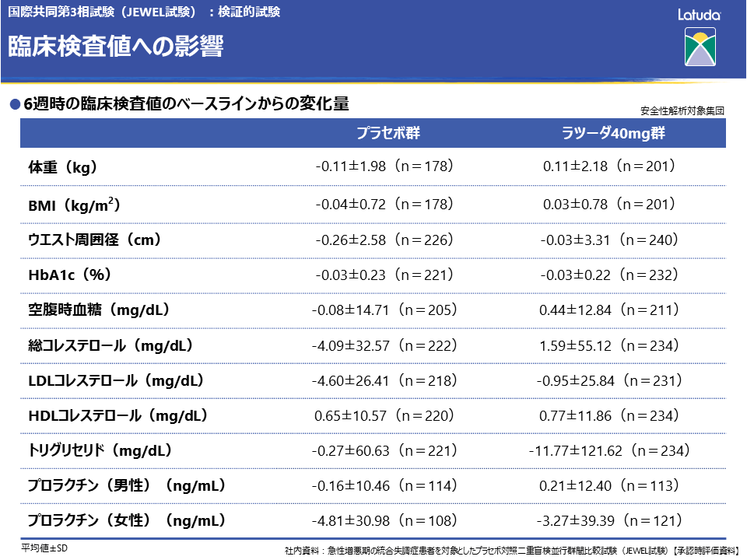
Task: Click the blue bullet before the 6週時 heading
Action: pyautogui.click(x=13, y=104)
